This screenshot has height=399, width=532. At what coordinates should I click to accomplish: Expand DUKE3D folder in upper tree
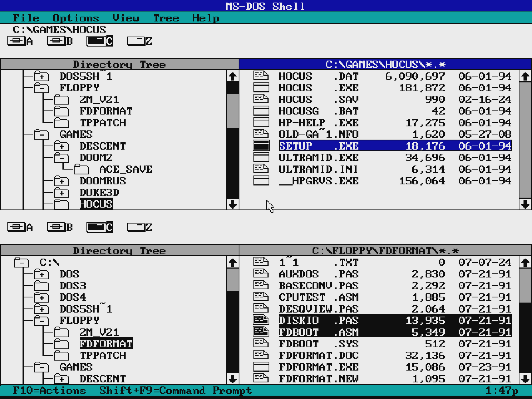pyautogui.click(x=61, y=192)
